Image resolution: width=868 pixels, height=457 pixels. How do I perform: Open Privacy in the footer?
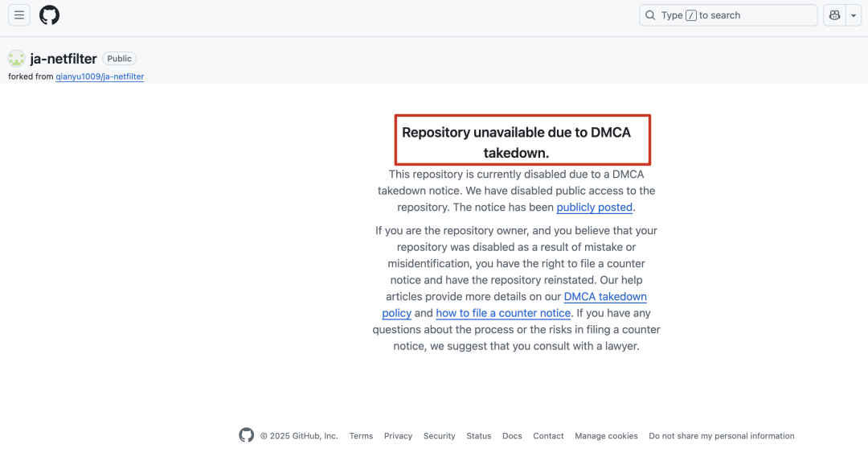pos(398,436)
